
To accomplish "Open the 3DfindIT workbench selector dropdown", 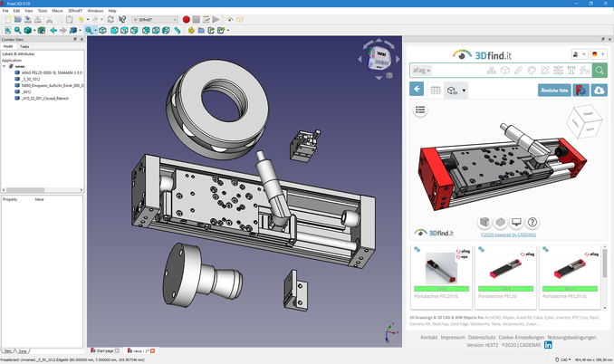I will point(155,19).
